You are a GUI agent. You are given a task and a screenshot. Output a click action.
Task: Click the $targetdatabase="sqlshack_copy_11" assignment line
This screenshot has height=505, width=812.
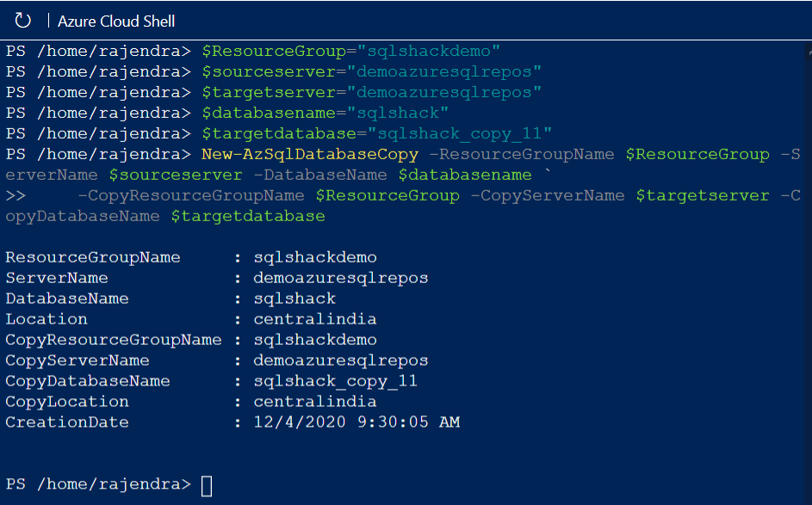pos(376,133)
